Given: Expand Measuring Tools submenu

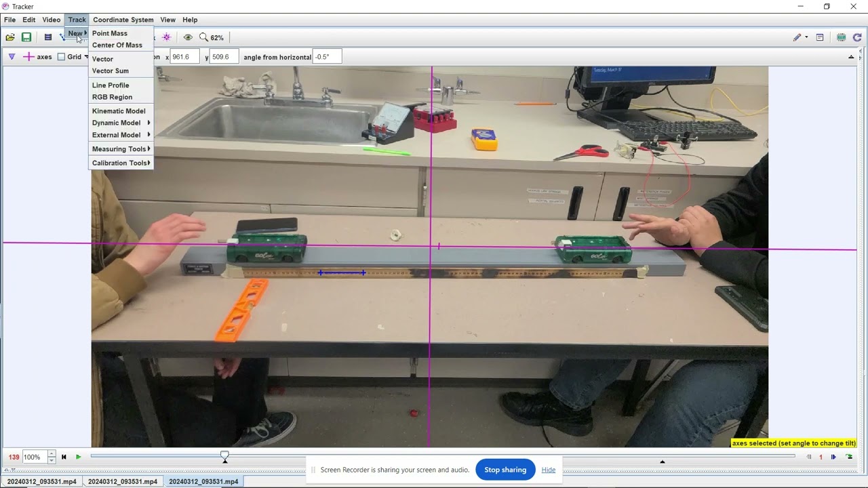Looking at the screenshot, I should (121, 149).
